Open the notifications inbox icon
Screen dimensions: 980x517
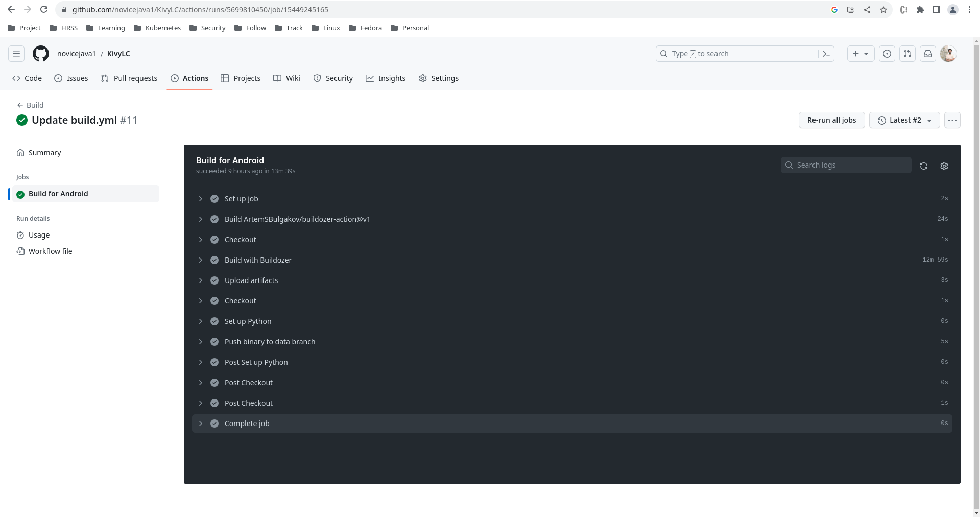(x=927, y=54)
